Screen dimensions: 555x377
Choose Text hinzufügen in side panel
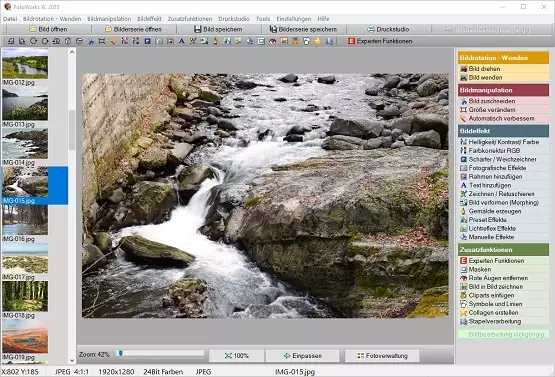click(503, 185)
